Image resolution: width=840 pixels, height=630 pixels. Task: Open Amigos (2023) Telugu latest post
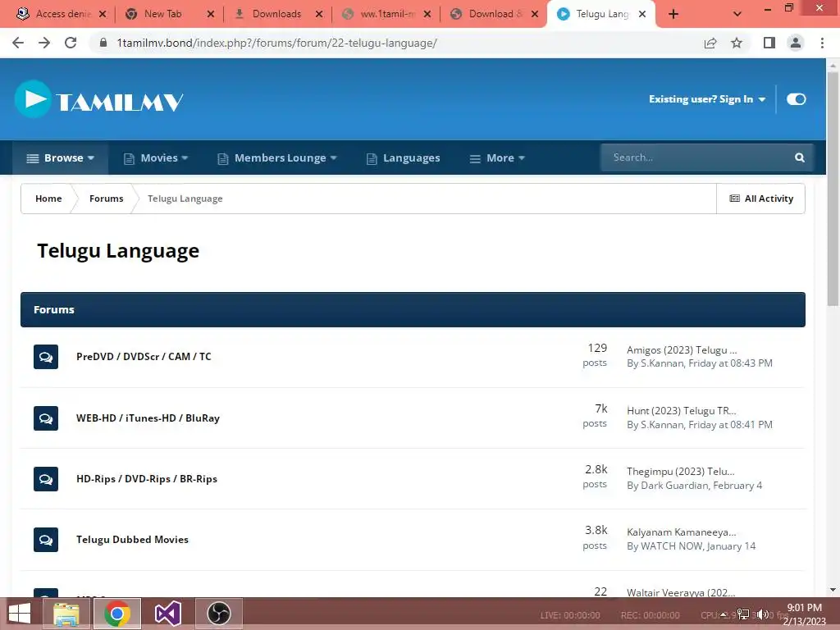(682, 350)
